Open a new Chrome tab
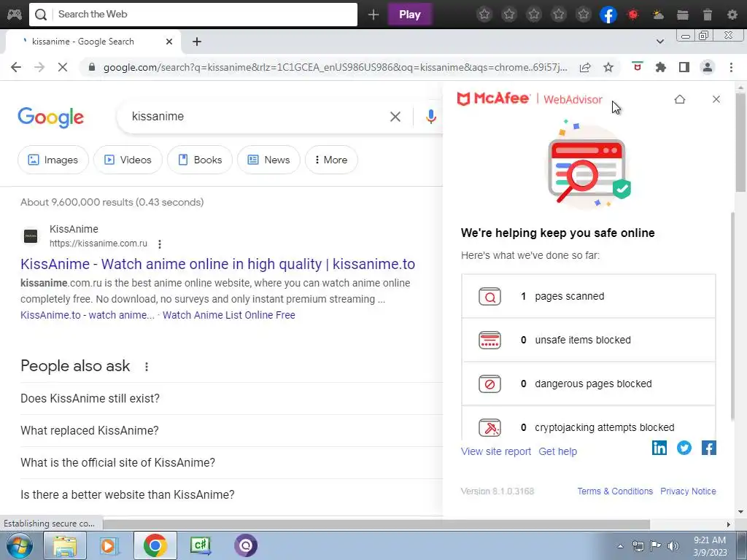The width and height of the screenshot is (747, 560). point(197,42)
